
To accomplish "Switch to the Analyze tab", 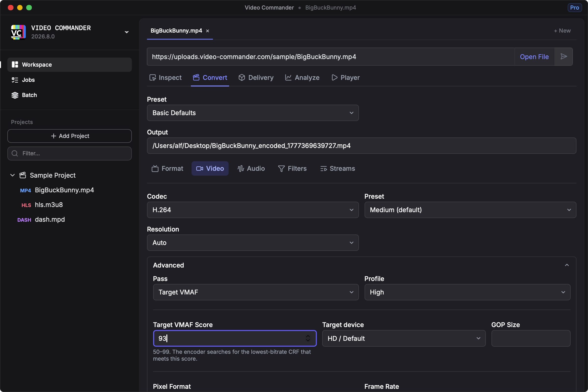I will [x=302, y=77].
